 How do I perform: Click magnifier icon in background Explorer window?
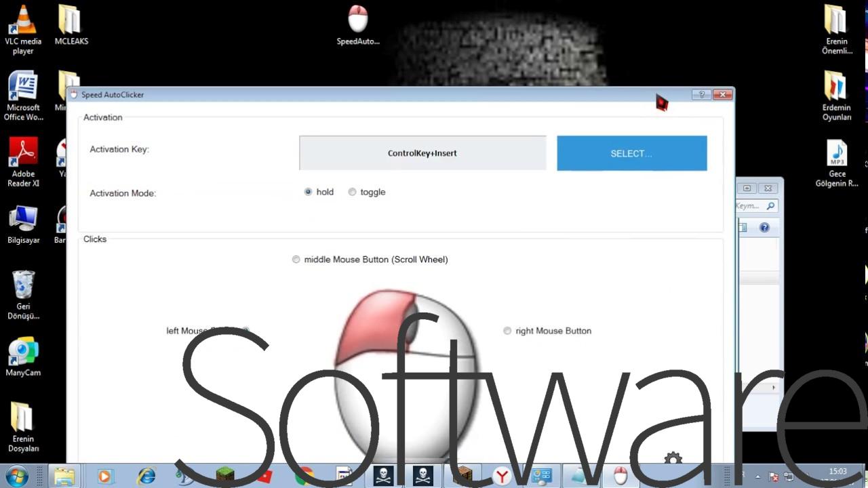click(x=771, y=206)
